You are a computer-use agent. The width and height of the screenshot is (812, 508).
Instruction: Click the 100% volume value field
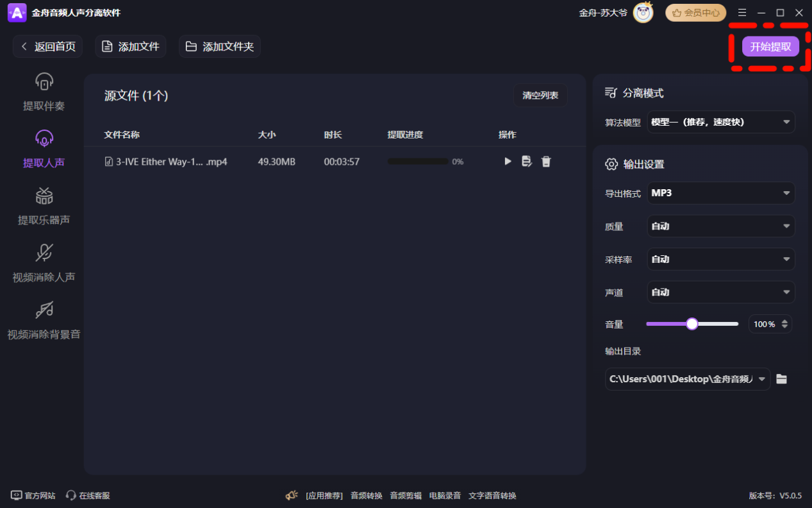point(764,324)
